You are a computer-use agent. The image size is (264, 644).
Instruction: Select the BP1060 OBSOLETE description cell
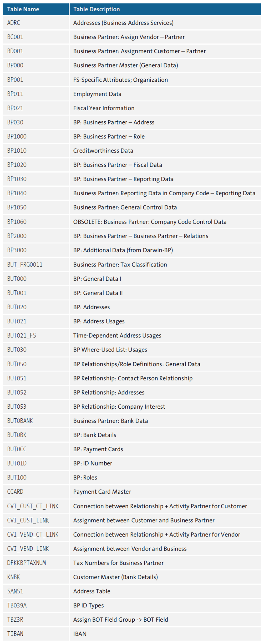coord(150,222)
